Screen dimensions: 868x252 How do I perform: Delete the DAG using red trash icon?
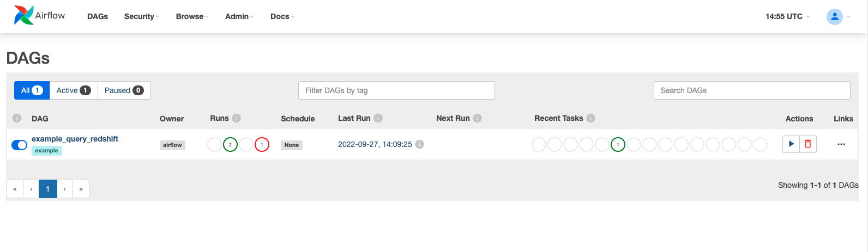point(808,144)
